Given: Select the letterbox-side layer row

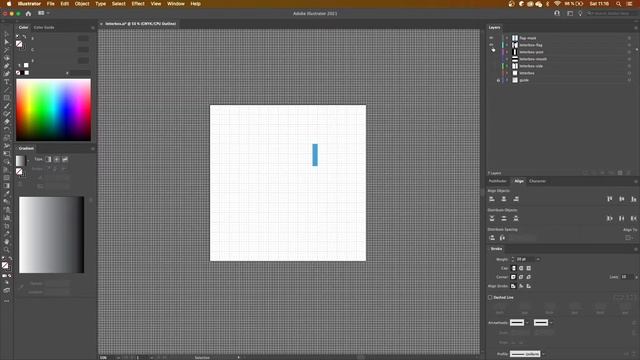Looking at the screenshot, I should pos(563,66).
